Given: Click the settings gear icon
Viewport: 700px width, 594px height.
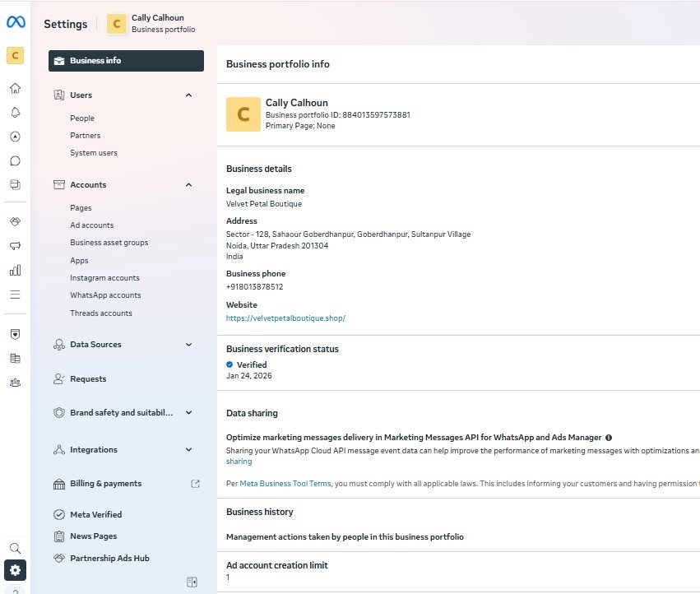Looking at the screenshot, I should coord(15,569).
